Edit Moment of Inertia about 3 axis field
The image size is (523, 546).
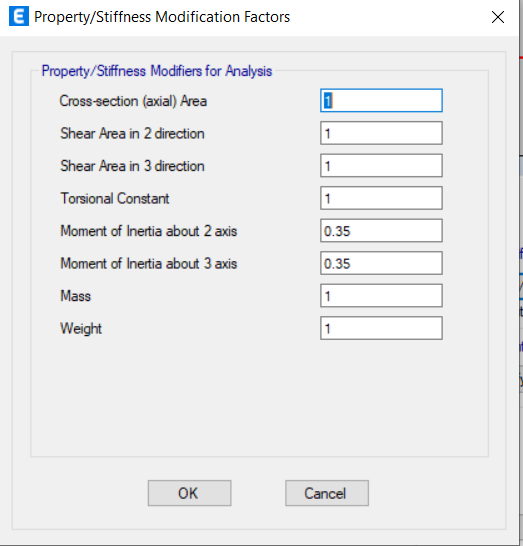[381, 263]
